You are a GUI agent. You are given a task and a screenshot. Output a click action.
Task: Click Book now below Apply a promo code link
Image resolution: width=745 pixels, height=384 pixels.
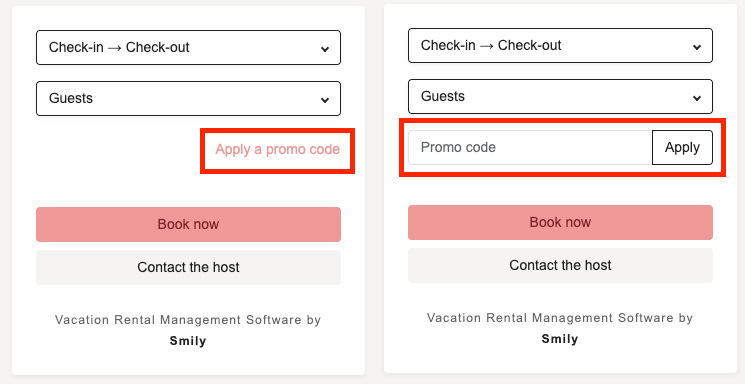188,224
